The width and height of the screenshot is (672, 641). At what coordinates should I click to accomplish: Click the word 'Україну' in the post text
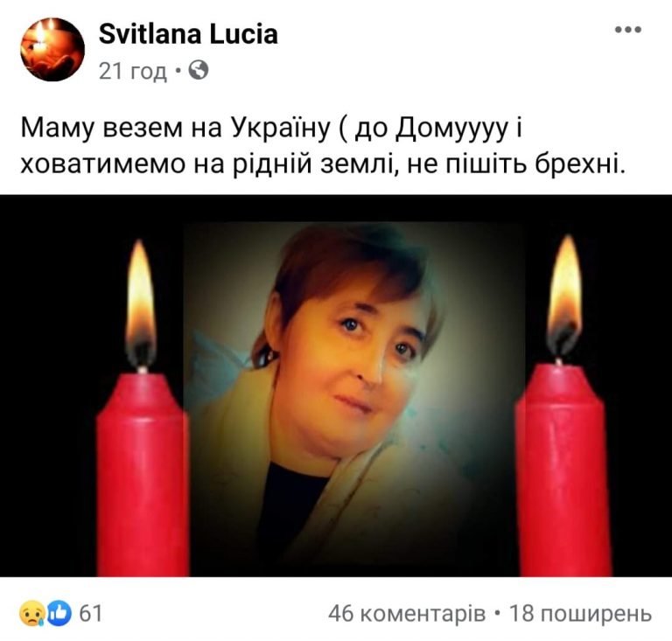282,129
